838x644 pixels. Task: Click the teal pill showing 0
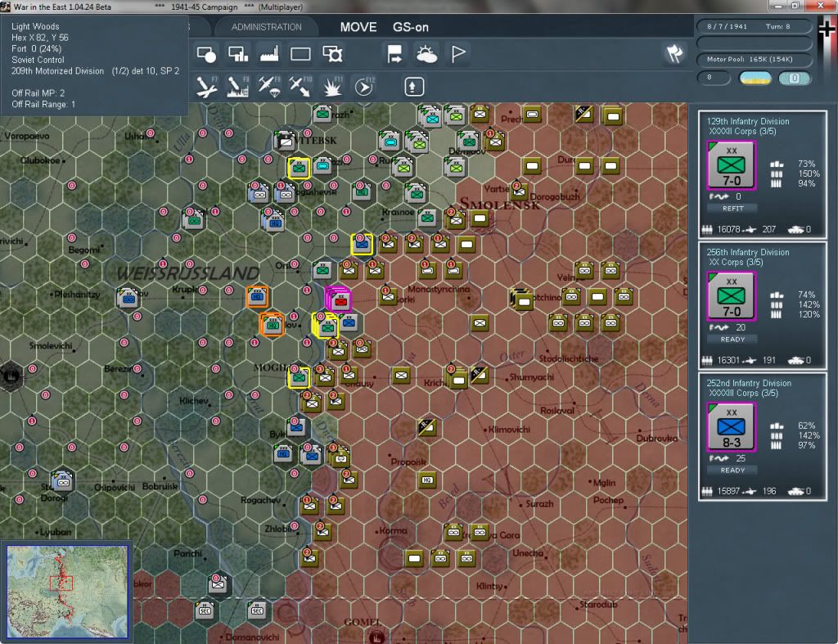(x=794, y=79)
